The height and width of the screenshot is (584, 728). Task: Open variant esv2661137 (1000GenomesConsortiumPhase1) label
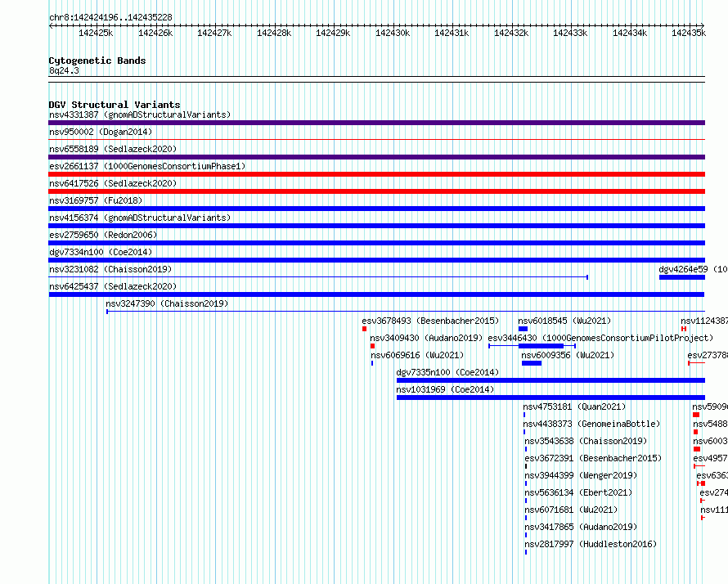point(147,166)
